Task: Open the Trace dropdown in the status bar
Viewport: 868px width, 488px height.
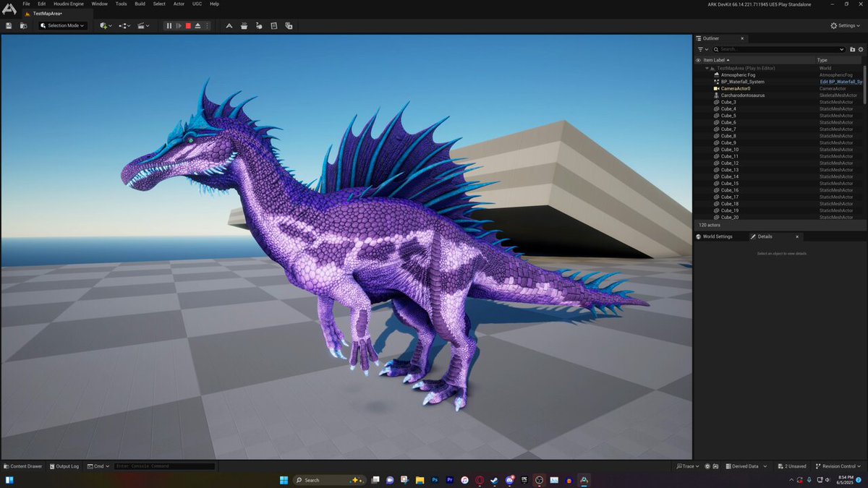Action: click(688, 466)
